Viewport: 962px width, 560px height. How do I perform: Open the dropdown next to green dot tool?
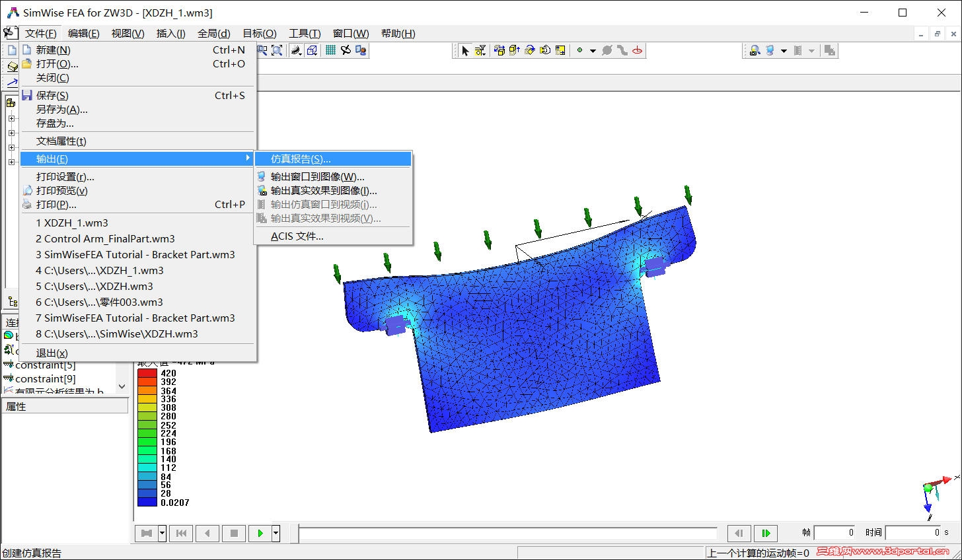593,51
